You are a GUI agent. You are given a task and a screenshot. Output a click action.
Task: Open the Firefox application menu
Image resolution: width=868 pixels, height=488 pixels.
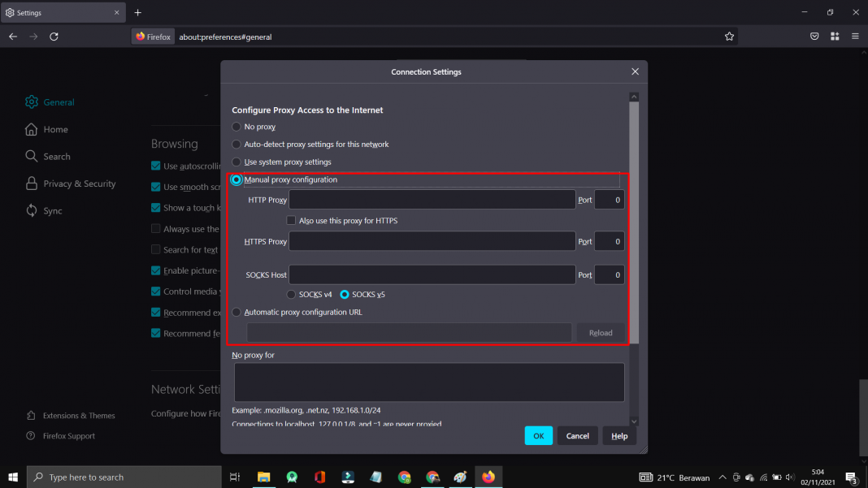[x=855, y=36]
